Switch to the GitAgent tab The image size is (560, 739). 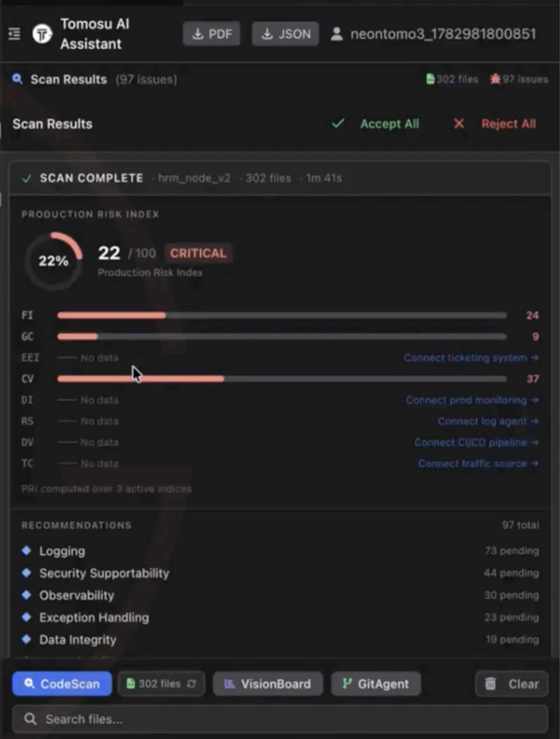376,683
